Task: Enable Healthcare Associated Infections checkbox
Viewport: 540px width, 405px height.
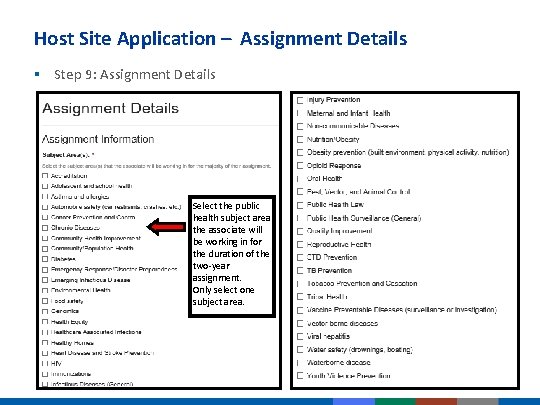Action: point(45,332)
